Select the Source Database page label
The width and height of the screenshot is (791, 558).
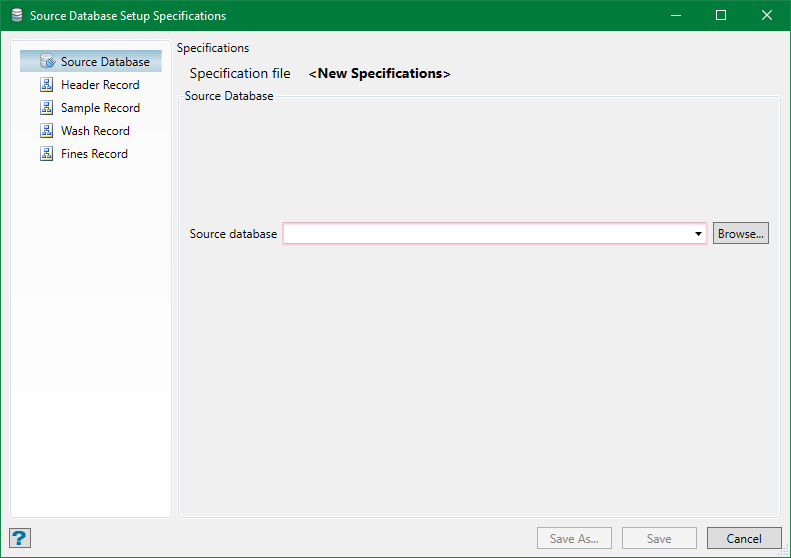tap(105, 62)
